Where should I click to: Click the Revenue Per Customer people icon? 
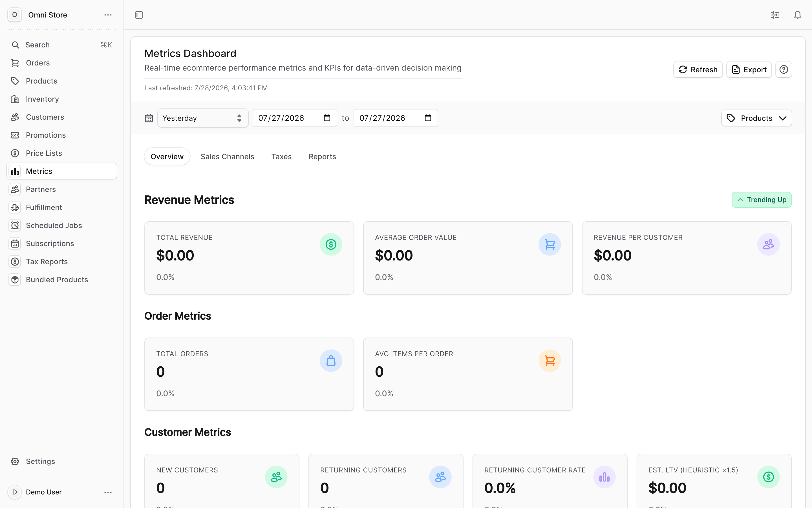[768, 244]
